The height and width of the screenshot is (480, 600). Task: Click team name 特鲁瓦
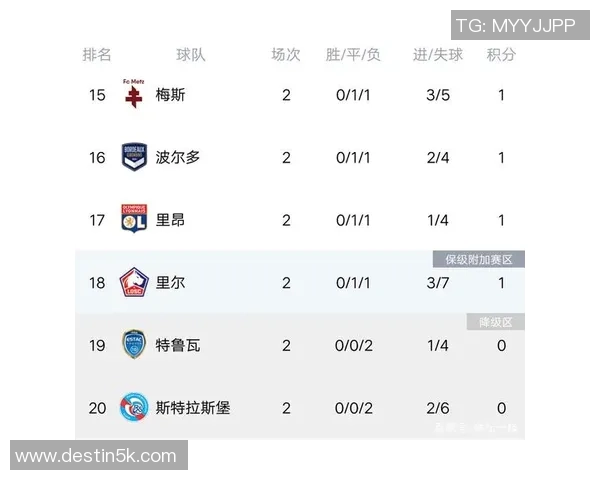pyautogui.click(x=178, y=345)
